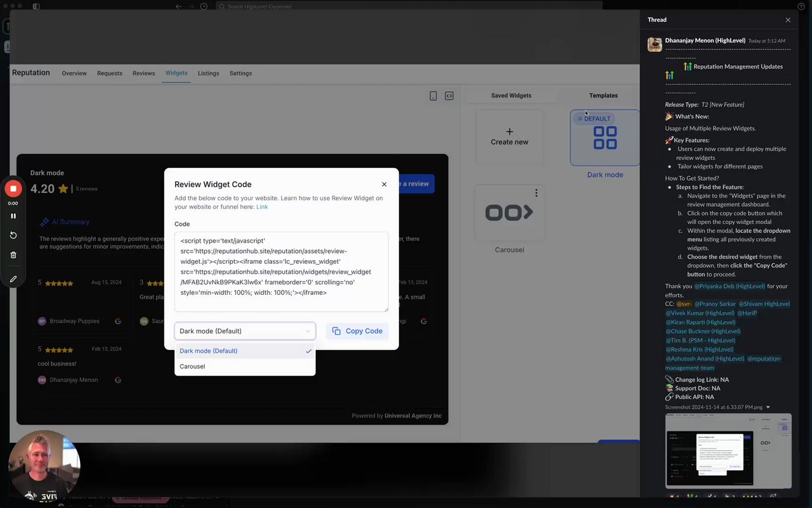Screen dimensions: 812x508
Task: Close the Slack Thread panel
Action: coord(788,20)
